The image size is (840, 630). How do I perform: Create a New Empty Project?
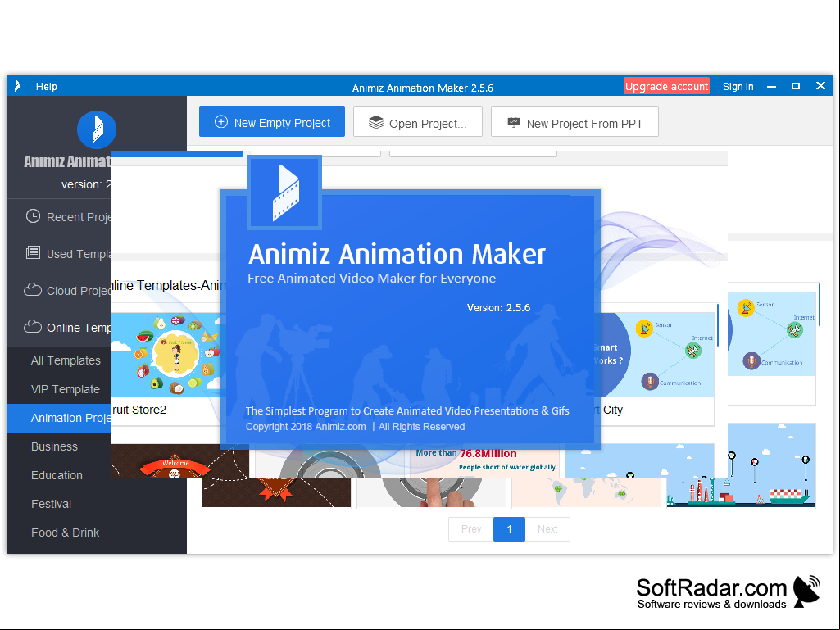tap(272, 121)
